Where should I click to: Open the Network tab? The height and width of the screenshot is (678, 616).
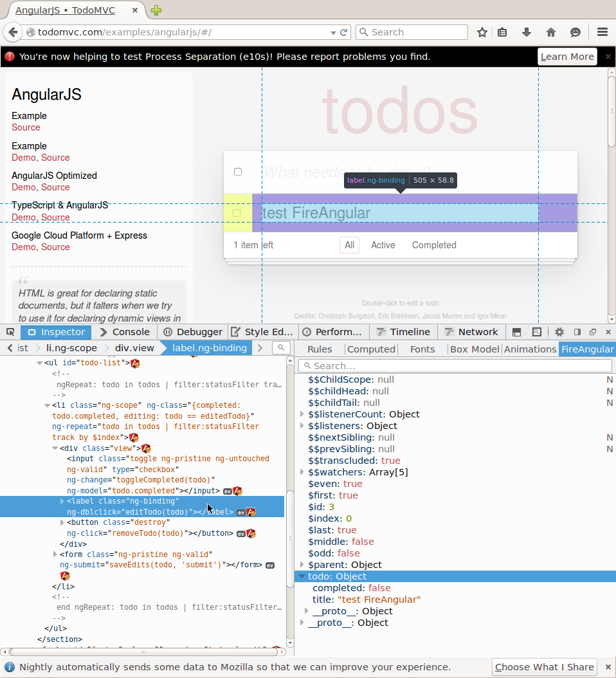click(x=471, y=332)
